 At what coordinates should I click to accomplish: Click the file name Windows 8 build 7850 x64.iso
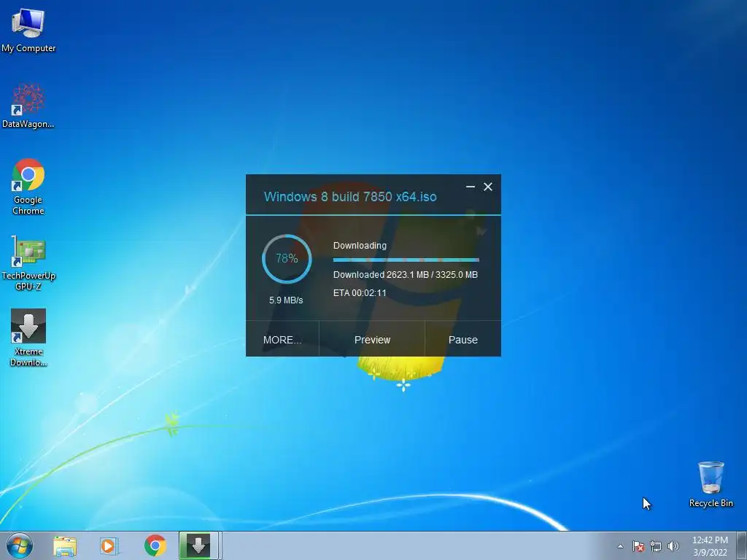(350, 197)
